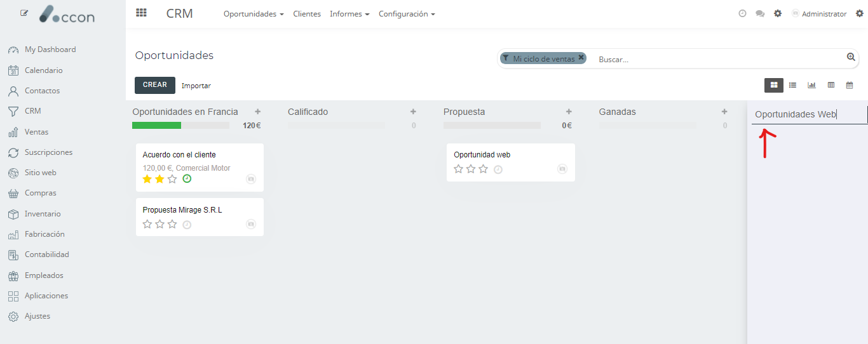The height and width of the screenshot is (344, 868).
Task: Switch to pivot table view
Action: [x=831, y=85]
